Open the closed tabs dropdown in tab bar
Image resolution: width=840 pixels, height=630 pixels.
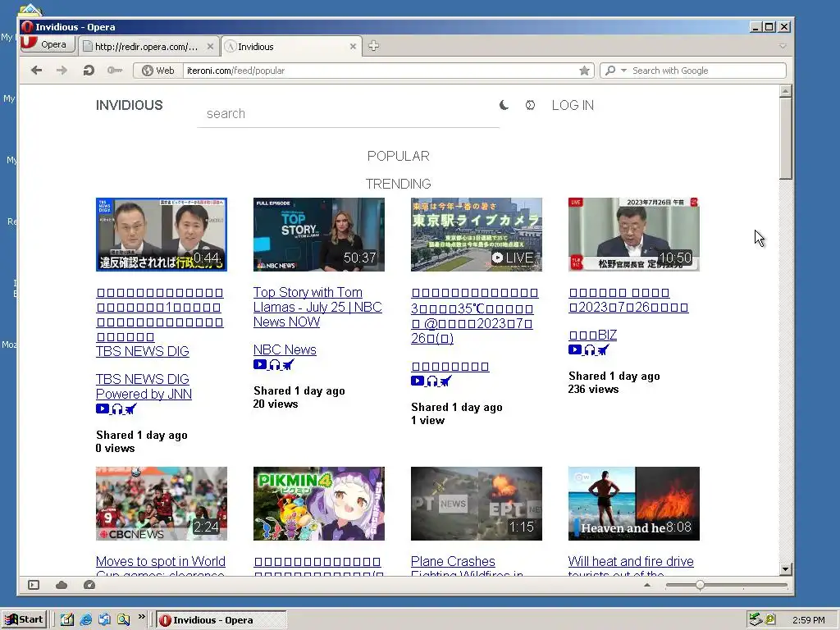coord(783,47)
